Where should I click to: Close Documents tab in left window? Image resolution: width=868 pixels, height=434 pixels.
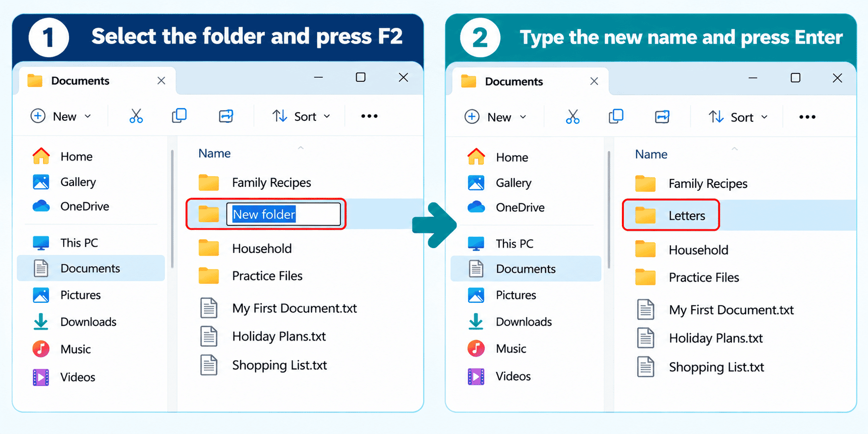[x=161, y=81]
